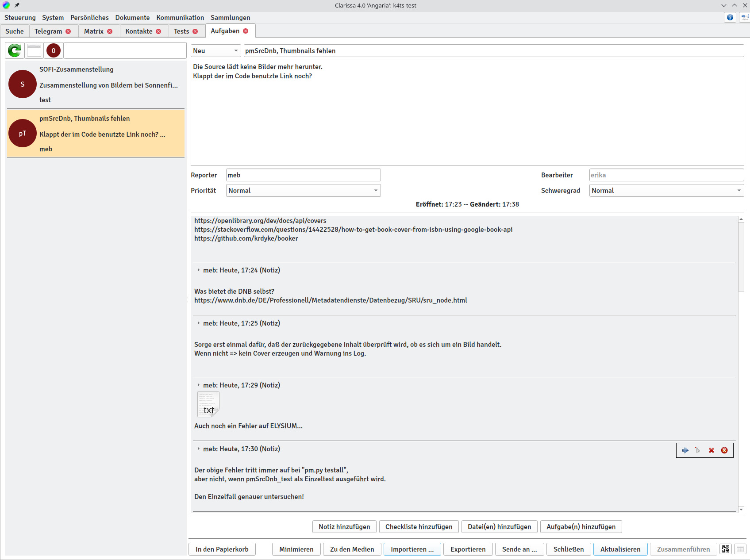Click the dark red counter badge showing 0
This screenshot has height=560, width=750.
click(x=54, y=50)
